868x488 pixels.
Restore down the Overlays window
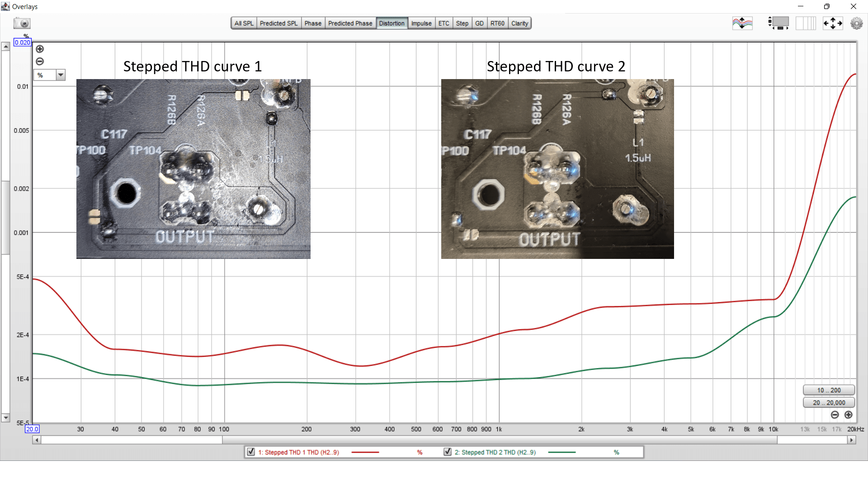[827, 6]
